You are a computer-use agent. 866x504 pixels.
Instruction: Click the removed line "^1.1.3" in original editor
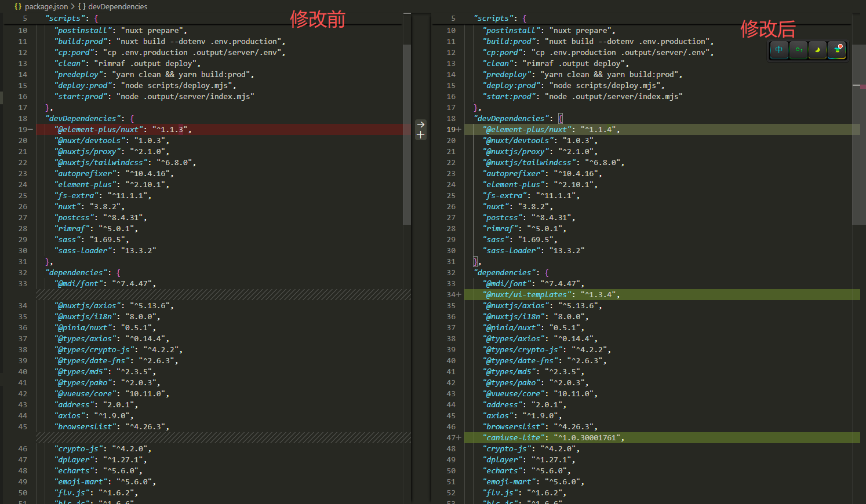pos(223,130)
